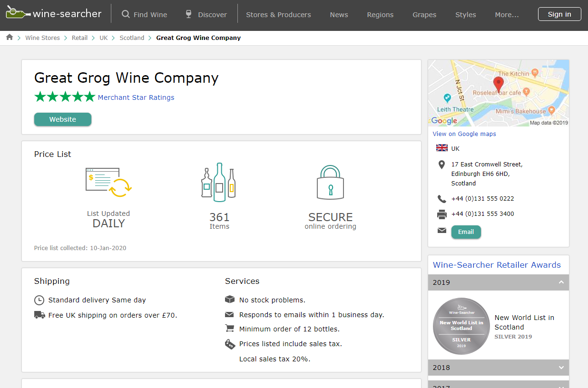Open Merchant Star Ratings link
The image size is (588, 388).
pyautogui.click(x=136, y=97)
